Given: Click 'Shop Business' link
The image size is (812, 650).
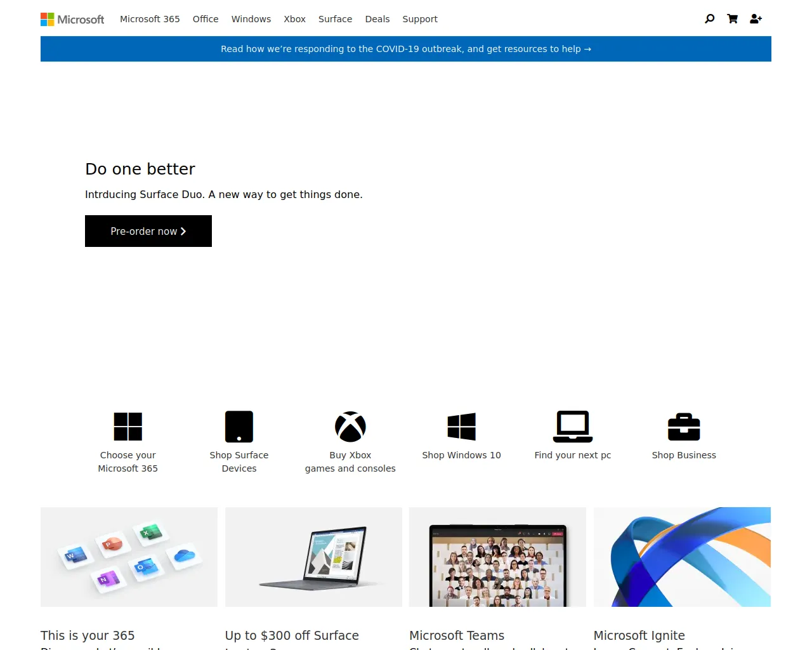Looking at the screenshot, I should coord(684,455).
